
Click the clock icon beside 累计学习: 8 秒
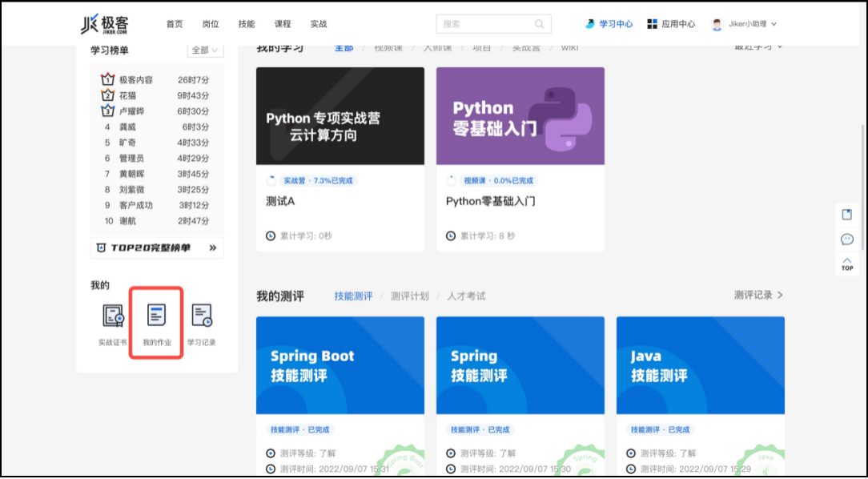point(451,236)
